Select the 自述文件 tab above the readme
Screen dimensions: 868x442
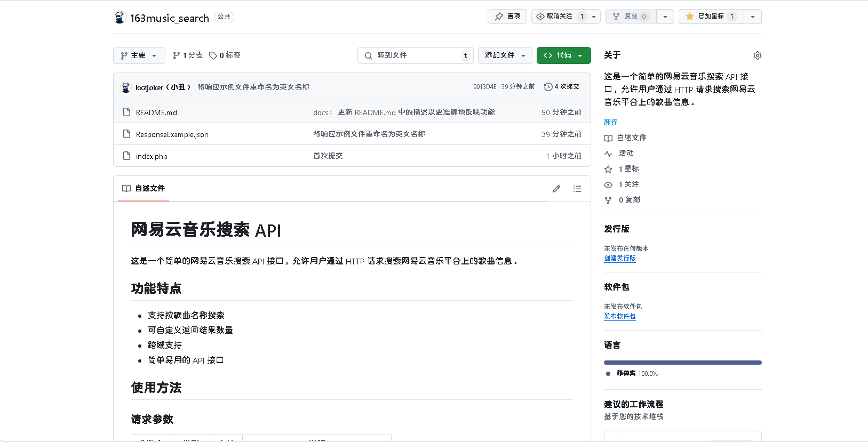pyautogui.click(x=144, y=188)
